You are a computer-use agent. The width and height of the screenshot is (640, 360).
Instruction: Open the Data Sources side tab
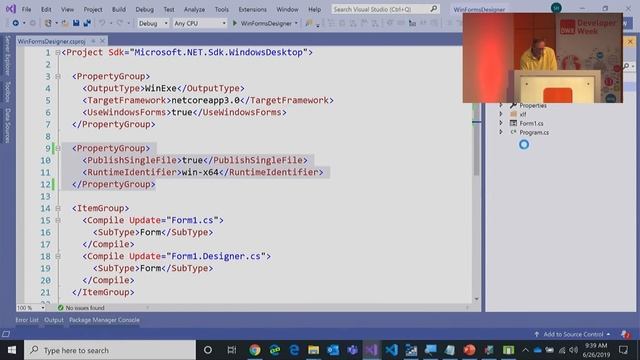click(x=7, y=125)
